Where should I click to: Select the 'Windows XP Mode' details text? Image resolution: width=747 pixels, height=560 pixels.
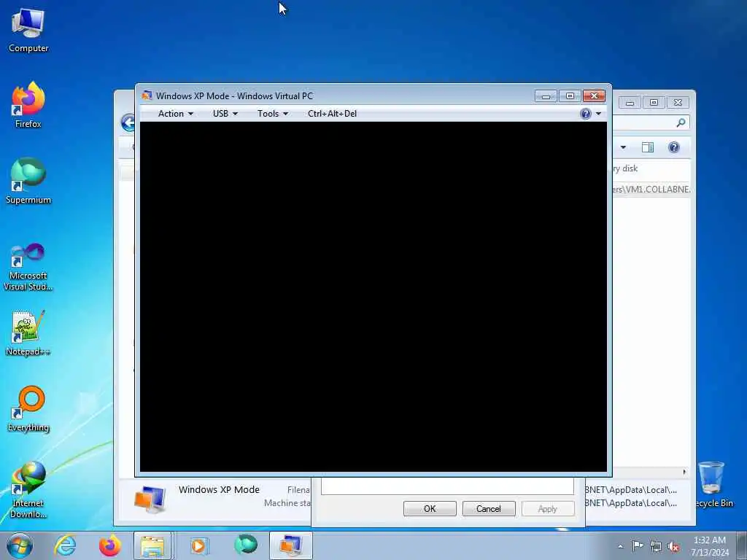pos(219,489)
